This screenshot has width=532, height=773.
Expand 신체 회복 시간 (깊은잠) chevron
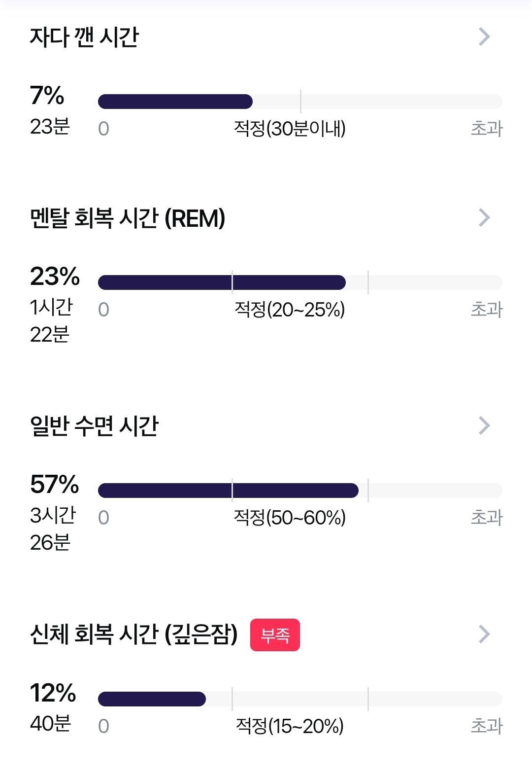485,634
